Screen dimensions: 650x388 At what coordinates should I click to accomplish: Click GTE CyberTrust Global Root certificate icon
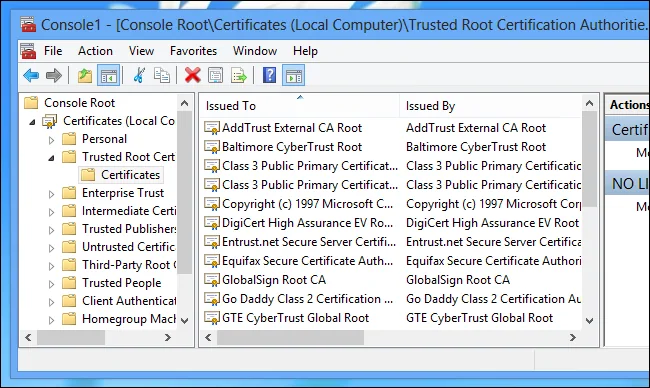212,318
